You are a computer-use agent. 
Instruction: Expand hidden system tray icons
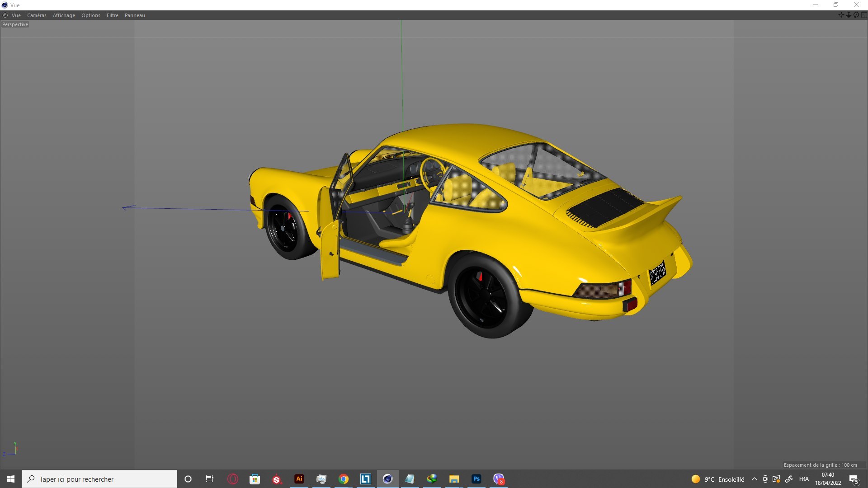754,479
